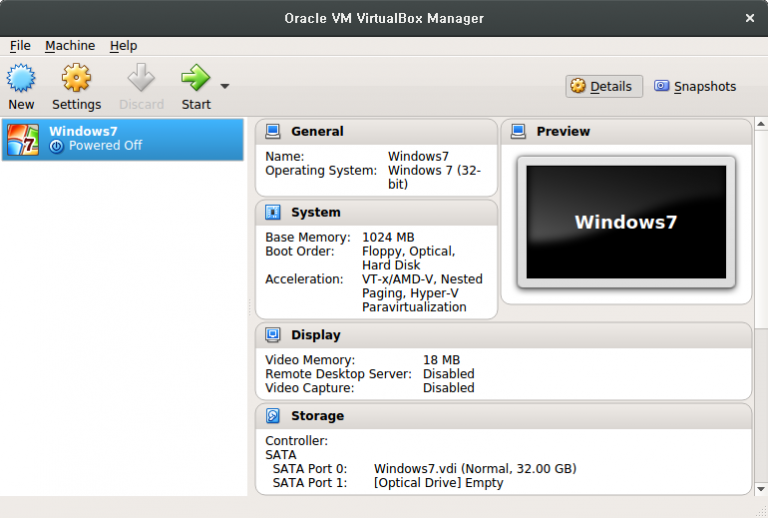
Task: Click the New virtual machine icon
Action: 21,78
